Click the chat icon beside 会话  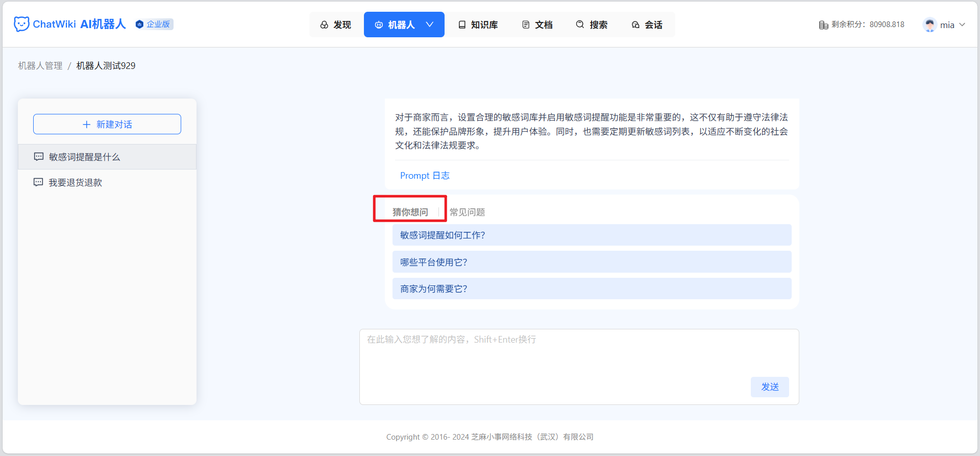635,25
